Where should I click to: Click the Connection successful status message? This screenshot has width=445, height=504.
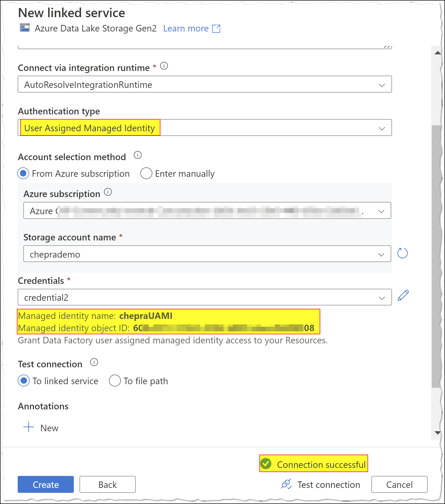point(313,464)
